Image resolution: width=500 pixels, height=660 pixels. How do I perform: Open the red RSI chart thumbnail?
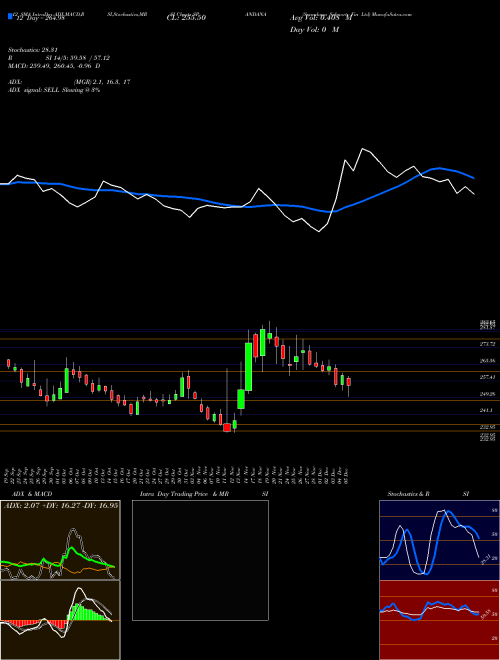click(439, 620)
